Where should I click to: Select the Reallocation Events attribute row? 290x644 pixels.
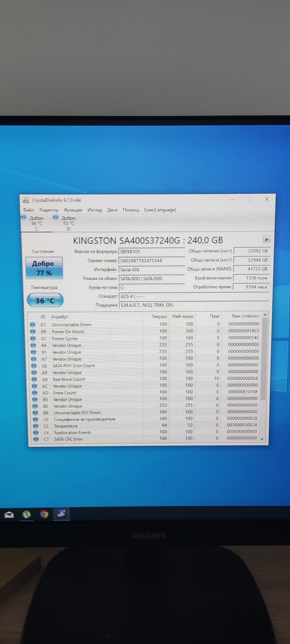point(146,432)
